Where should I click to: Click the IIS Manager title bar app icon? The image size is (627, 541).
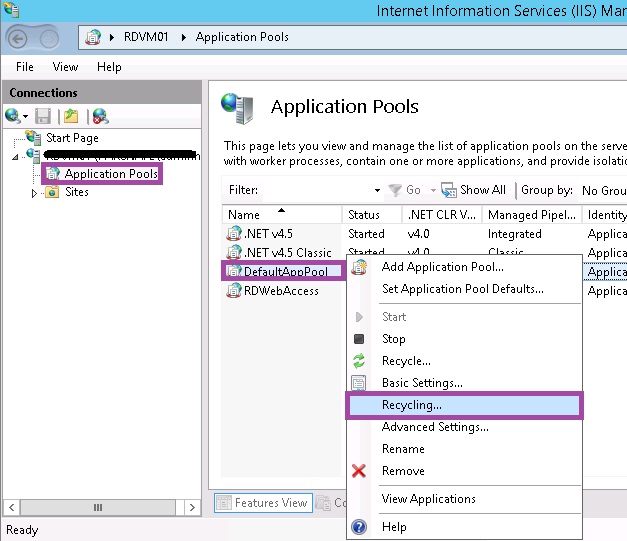(x=12, y=10)
